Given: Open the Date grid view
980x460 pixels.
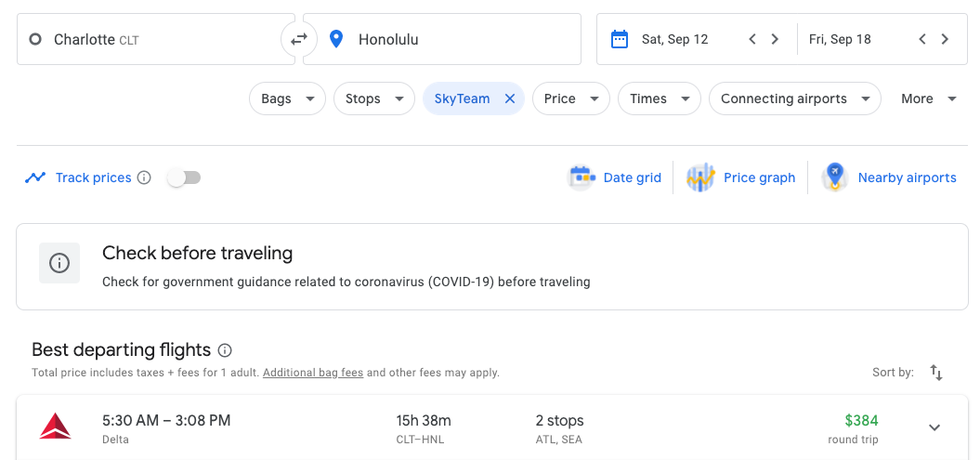Looking at the screenshot, I should [x=616, y=177].
